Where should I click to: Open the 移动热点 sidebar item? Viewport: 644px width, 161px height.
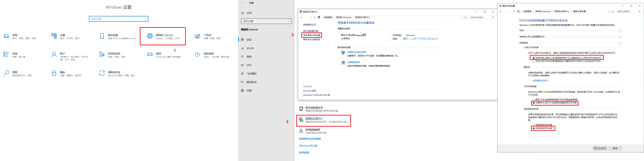point(266,82)
